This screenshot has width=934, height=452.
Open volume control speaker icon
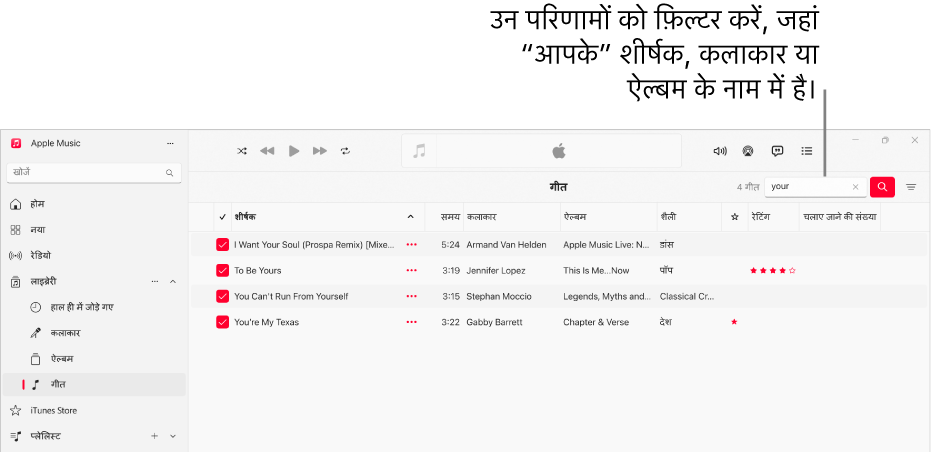(x=720, y=151)
